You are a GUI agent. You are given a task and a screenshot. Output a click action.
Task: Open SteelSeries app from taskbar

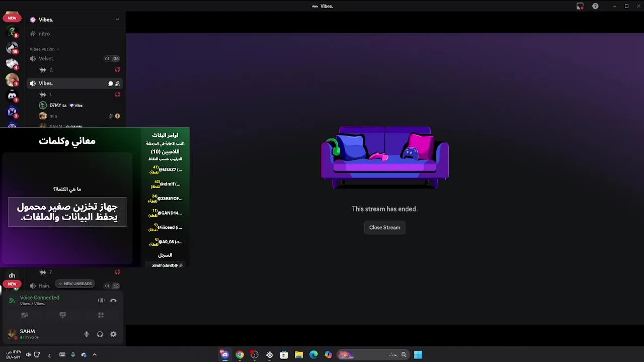click(269, 355)
